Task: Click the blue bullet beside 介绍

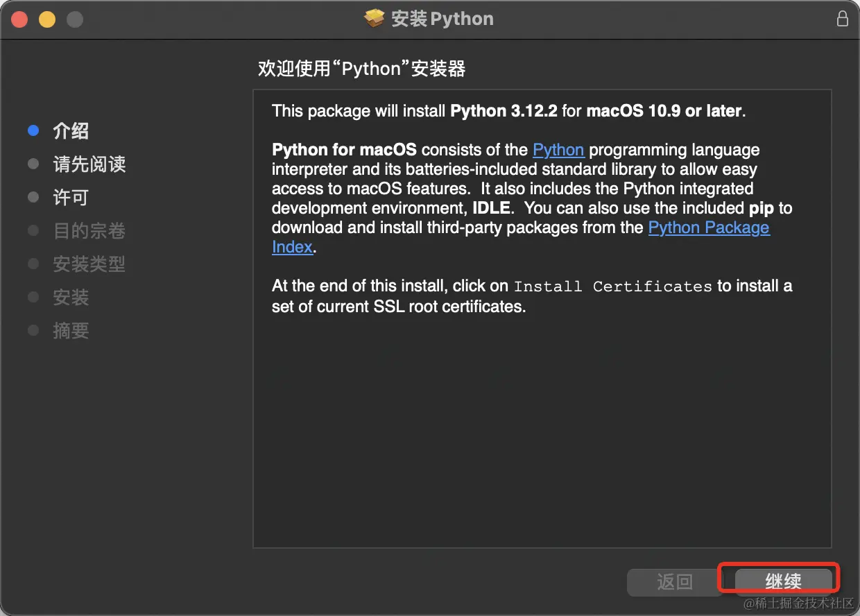Action: coord(33,130)
